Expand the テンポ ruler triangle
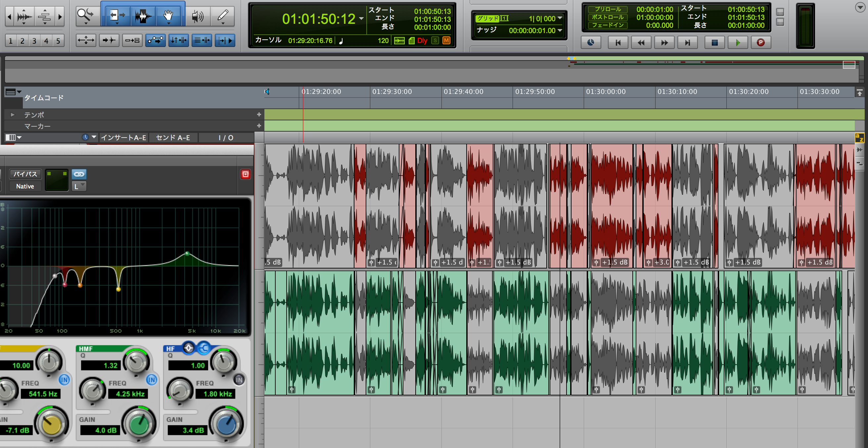Image resolution: width=868 pixels, height=448 pixels. (x=13, y=115)
